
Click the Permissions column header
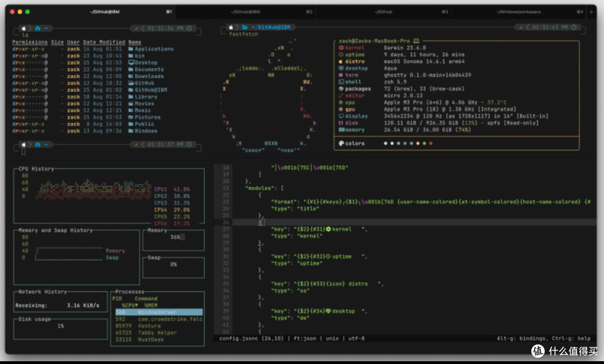tap(30, 42)
